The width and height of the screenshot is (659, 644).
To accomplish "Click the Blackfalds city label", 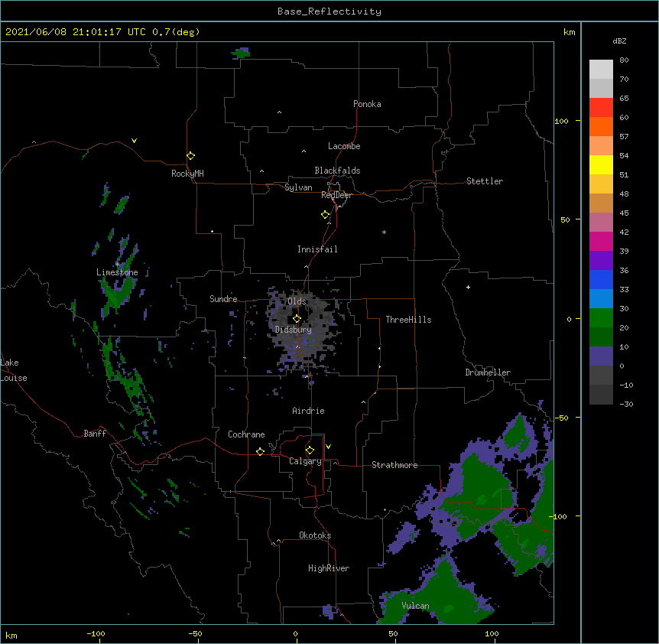I will click(x=337, y=171).
